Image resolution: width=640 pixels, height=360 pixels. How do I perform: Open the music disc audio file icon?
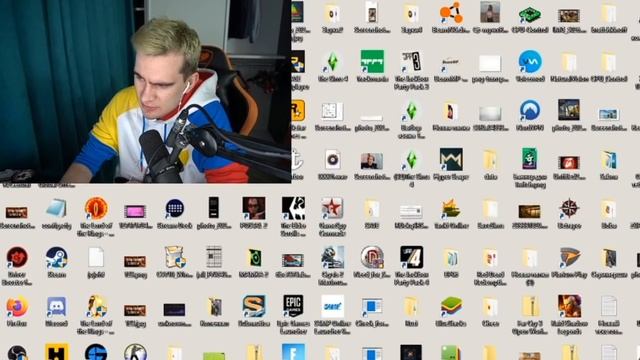tap(332, 160)
